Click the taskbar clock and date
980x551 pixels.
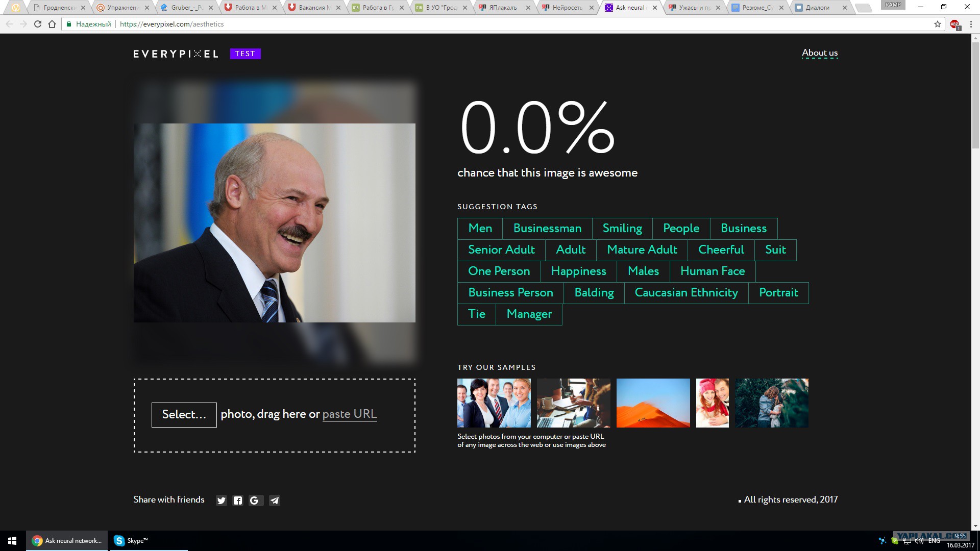click(961, 541)
